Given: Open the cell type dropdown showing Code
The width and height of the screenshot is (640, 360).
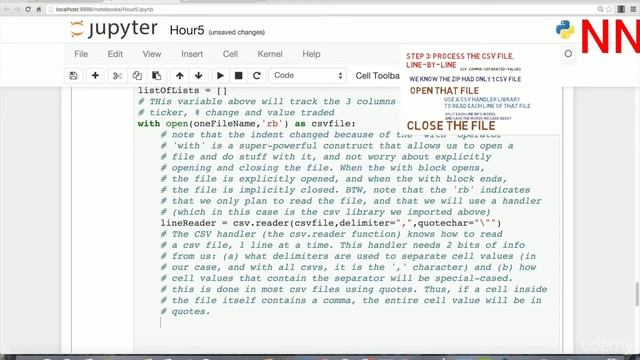Looking at the screenshot, I should click(308, 76).
